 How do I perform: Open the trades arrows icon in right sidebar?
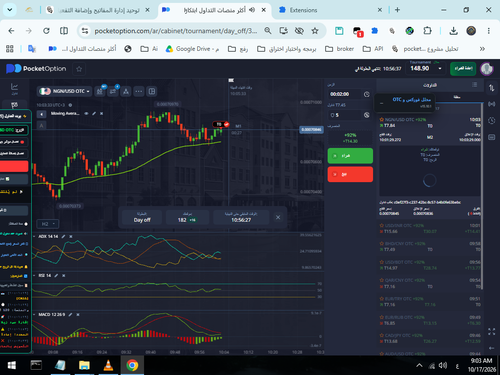point(492,88)
